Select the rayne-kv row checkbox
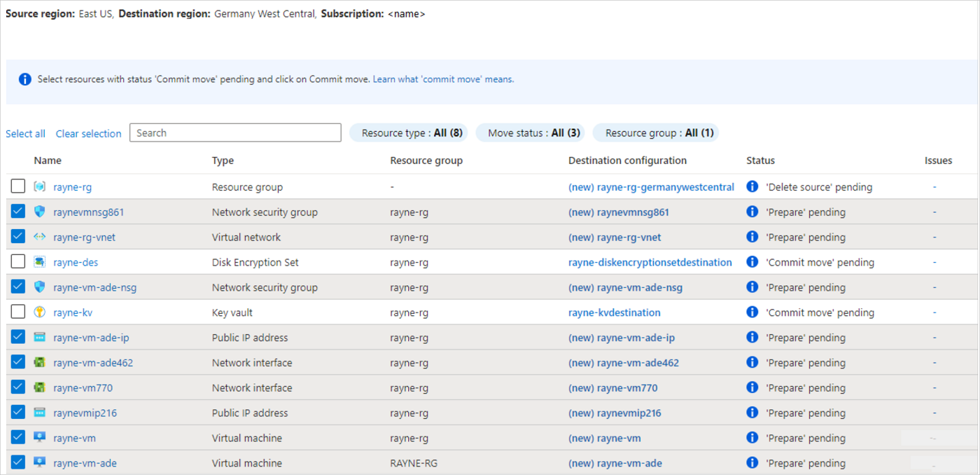980x475 pixels. (x=18, y=312)
